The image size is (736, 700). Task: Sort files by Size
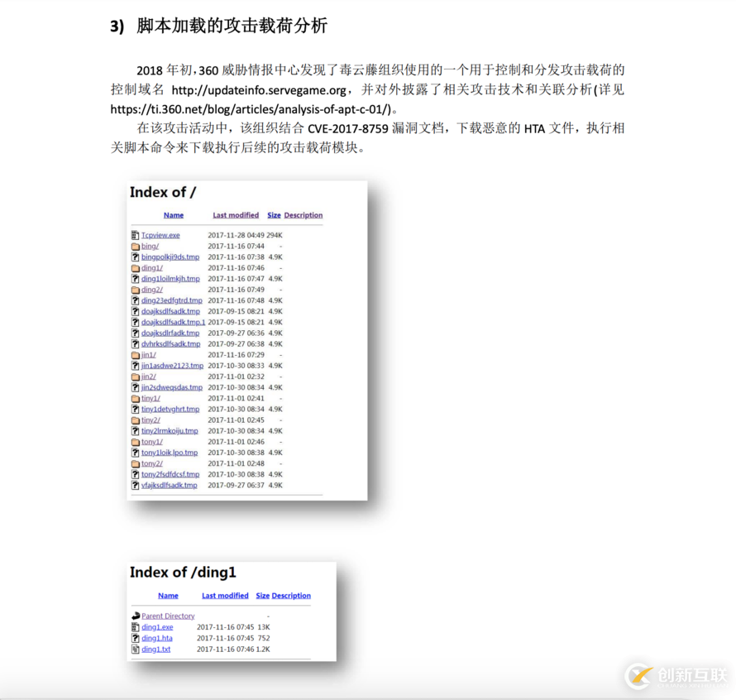tap(274, 214)
